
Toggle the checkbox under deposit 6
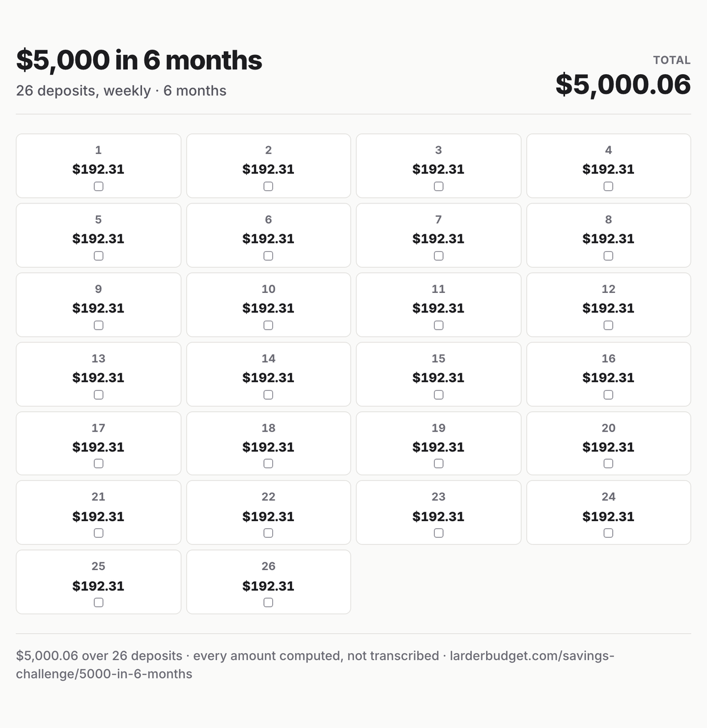coord(268,256)
